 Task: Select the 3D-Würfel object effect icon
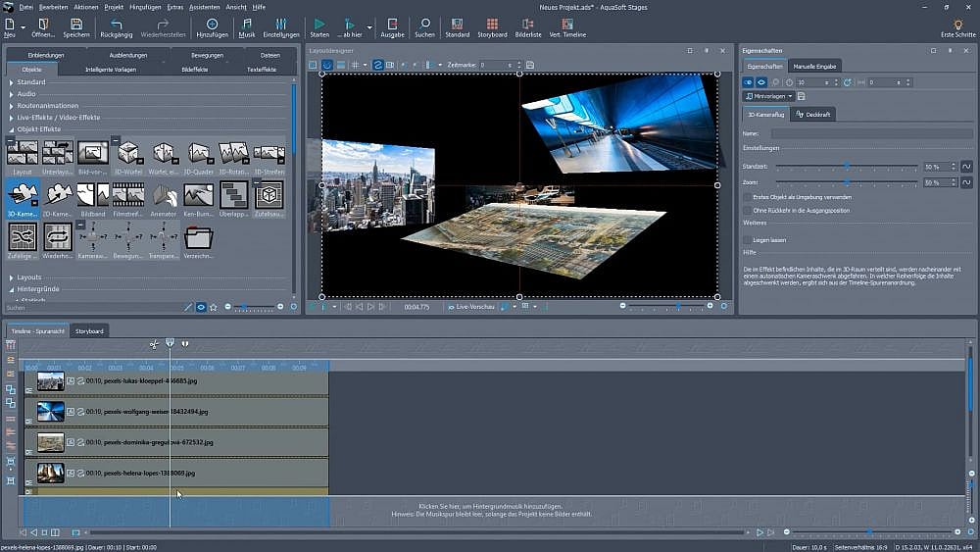tap(129, 154)
